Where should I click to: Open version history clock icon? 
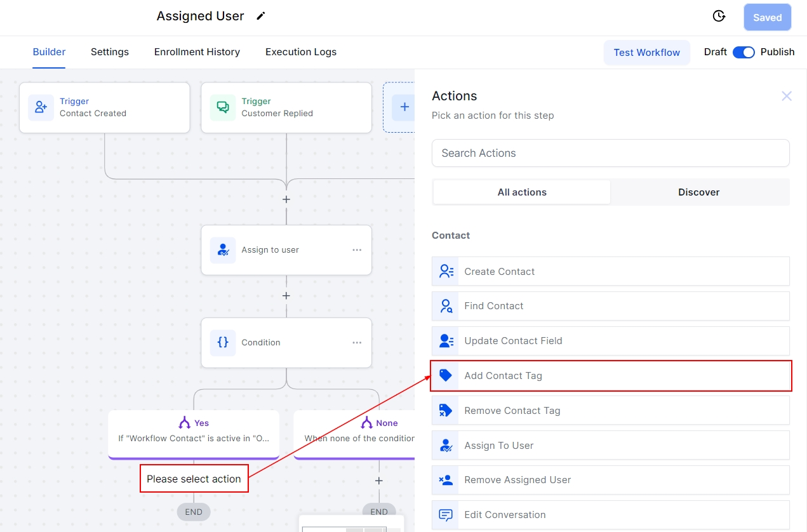click(x=719, y=17)
